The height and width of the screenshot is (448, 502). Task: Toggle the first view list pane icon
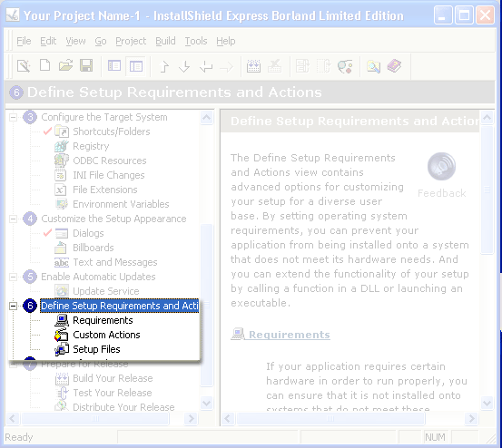pos(114,66)
